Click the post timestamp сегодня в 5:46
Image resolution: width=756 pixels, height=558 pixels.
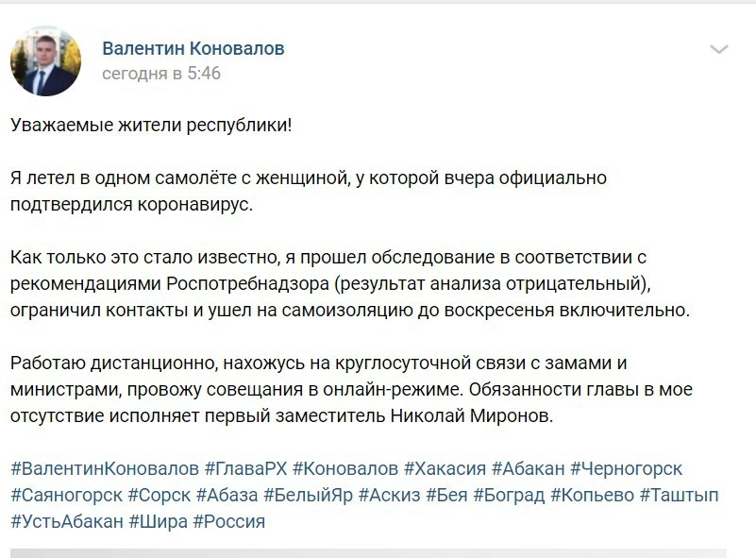[x=160, y=73]
